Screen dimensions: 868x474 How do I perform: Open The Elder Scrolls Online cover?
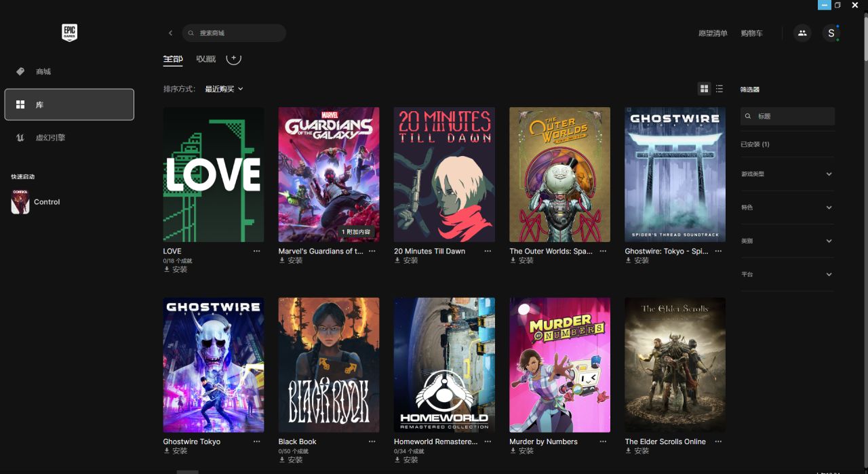click(x=675, y=365)
